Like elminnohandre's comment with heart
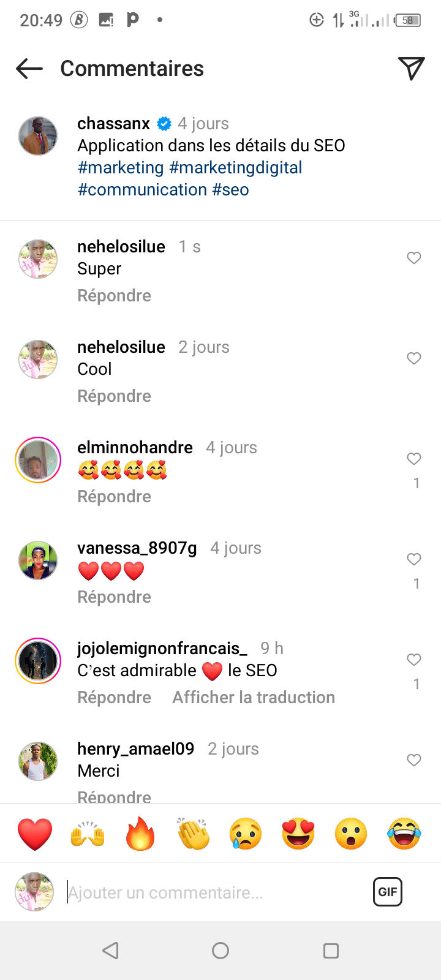This screenshot has width=441, height=980. tap(414, 459)
